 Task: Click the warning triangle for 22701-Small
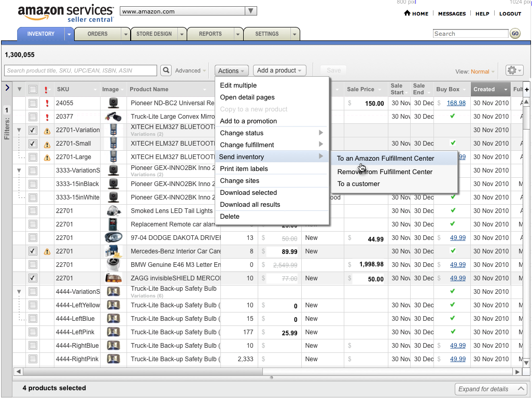47,145
